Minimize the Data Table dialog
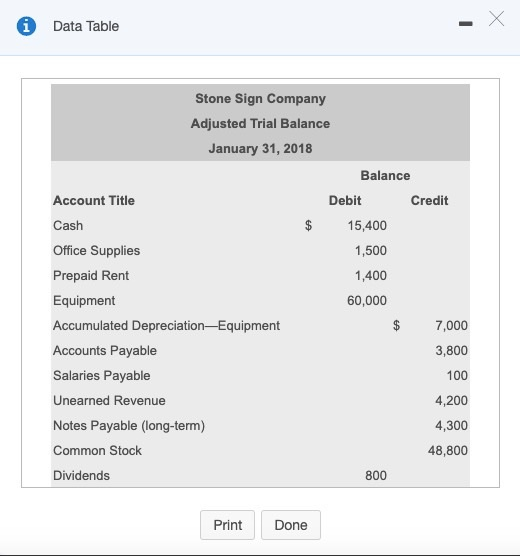The height and width of the screenshot is (556, 520). coord(465,24)
